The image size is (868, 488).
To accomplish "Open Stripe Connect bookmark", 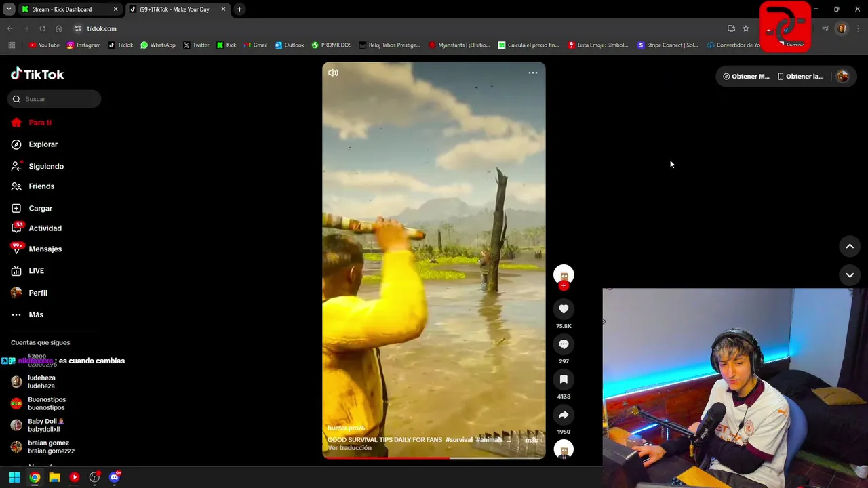I will click(668, 45).
